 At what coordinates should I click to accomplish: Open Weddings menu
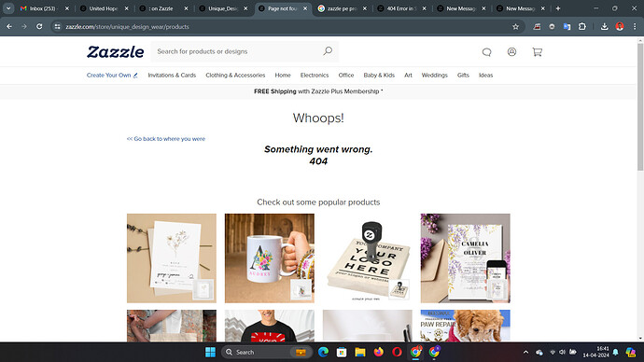click(x=434, y=76)
